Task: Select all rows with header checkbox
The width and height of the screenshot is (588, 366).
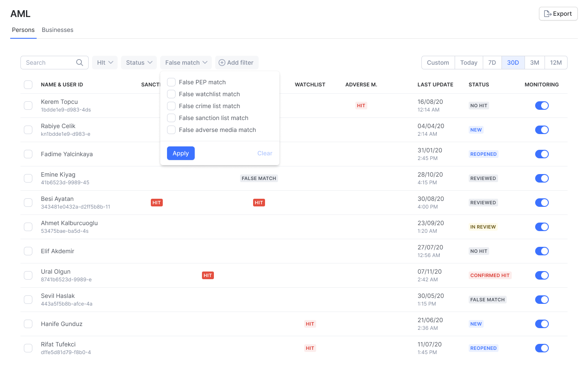Action: click(28, 85)
